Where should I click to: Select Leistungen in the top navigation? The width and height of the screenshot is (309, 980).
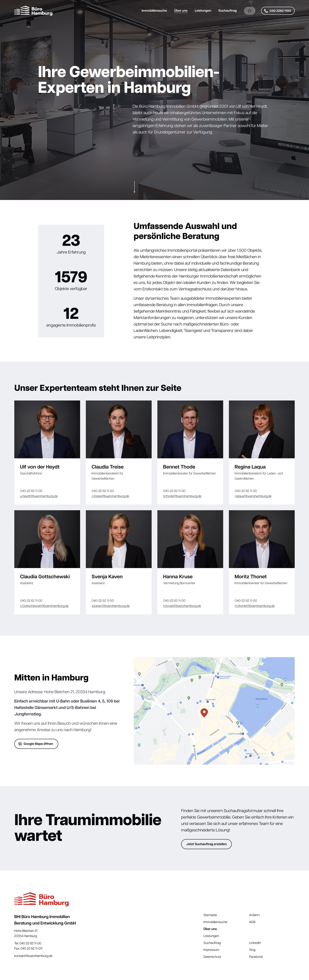click(x=203, y=11)
